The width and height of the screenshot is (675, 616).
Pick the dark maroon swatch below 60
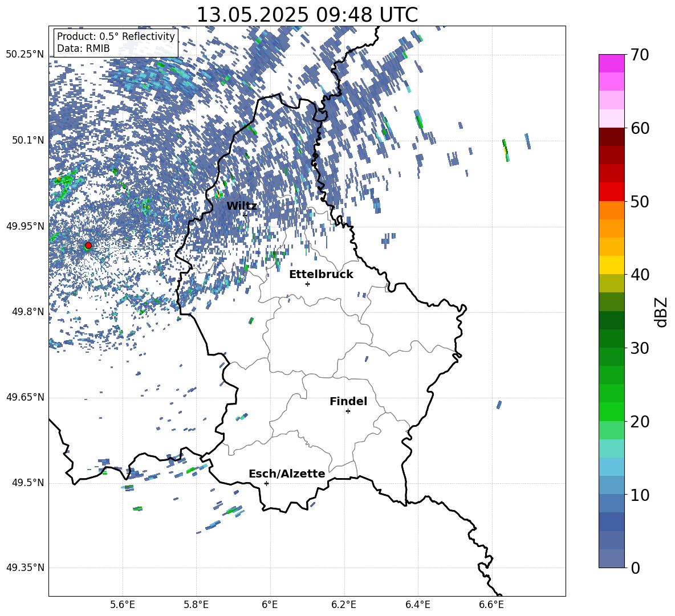tap(612, 137)
